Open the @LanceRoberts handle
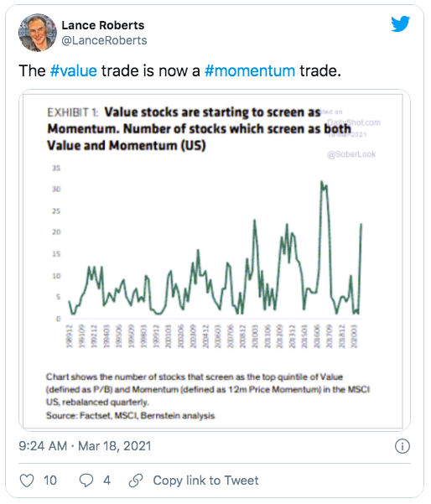Image resolution: width=431 pixels, height=504 pixels. click(x=104, y=40)
